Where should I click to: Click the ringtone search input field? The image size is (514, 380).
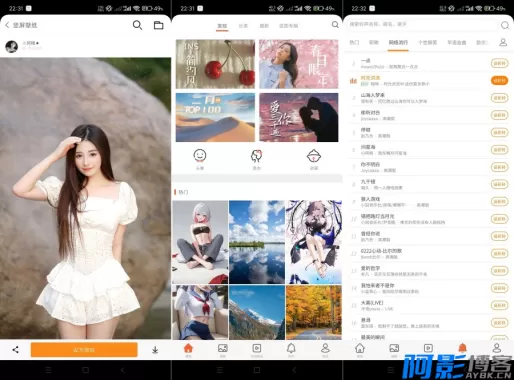click(x=422, y=24)
